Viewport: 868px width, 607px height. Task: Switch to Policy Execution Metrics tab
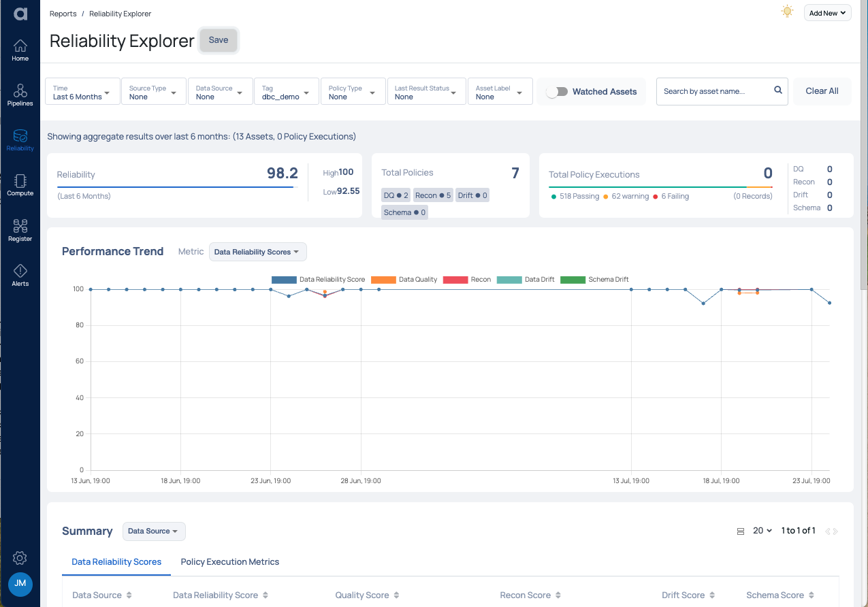coord(230,562)
